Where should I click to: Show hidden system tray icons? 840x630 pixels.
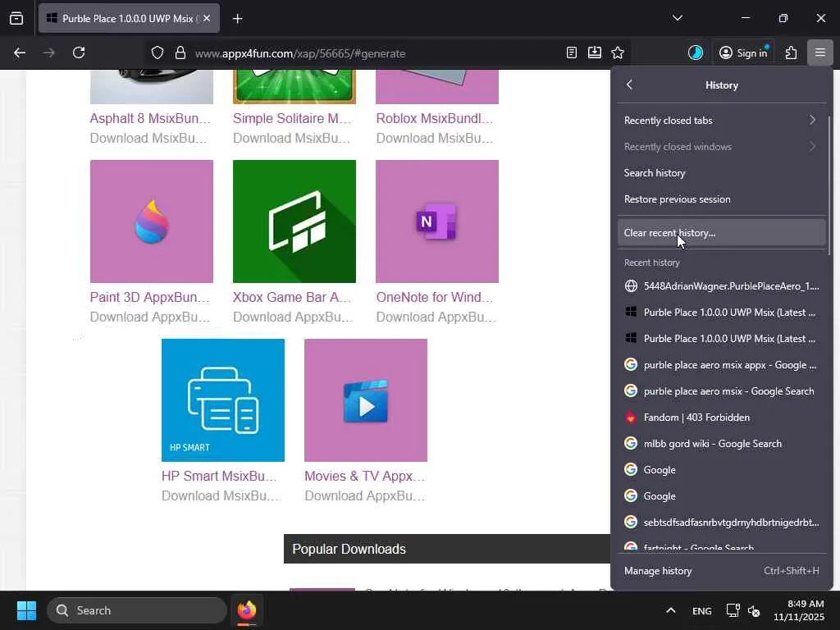(671, 610)
